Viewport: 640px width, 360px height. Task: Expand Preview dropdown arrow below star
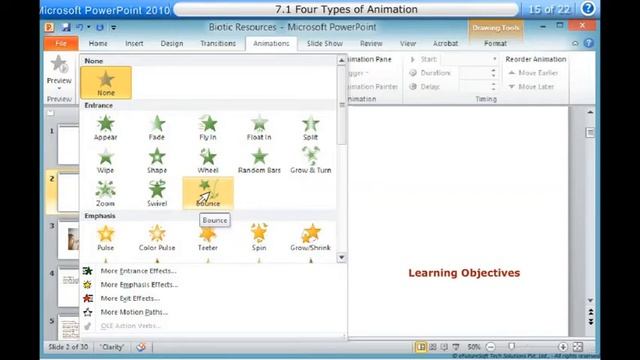coord(59,88)
